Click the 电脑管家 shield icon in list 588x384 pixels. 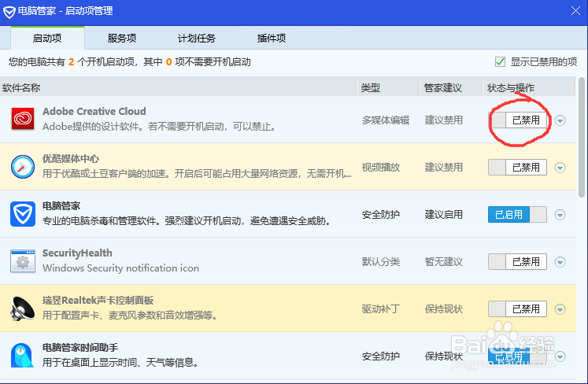[23, 214]
